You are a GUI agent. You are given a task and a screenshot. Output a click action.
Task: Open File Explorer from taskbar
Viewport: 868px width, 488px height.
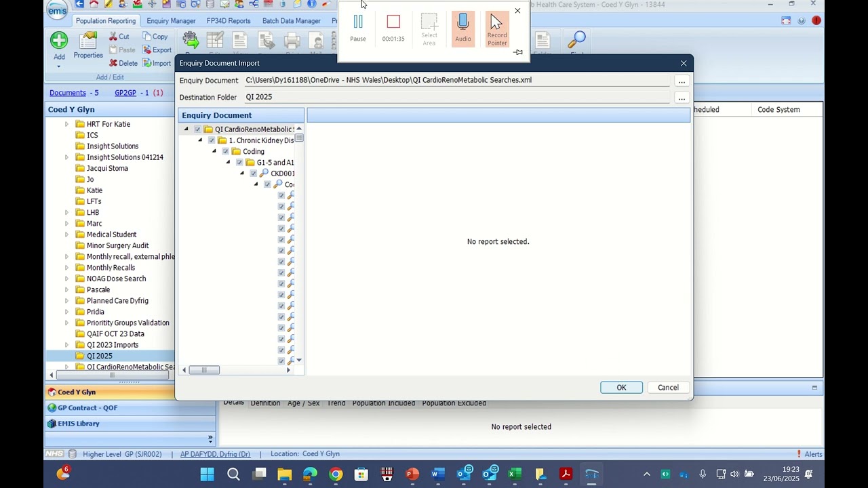(284, 474)
